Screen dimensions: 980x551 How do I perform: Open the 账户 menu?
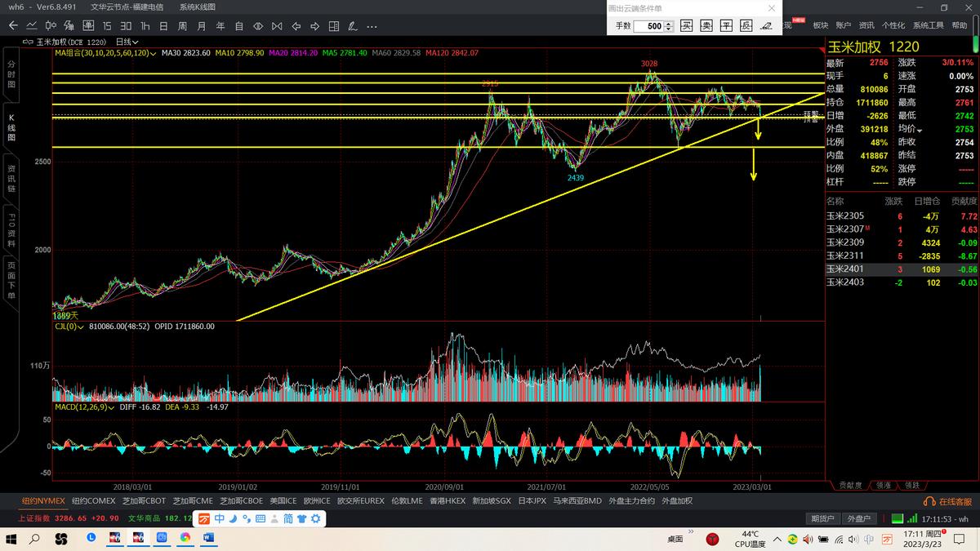pyautogui.click(x=844, y=25)
